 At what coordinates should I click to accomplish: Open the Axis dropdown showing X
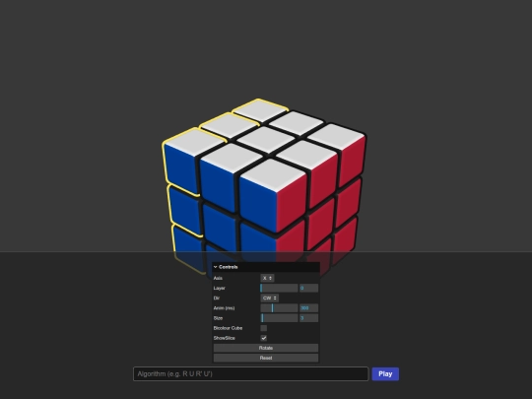tap(267, 278)
